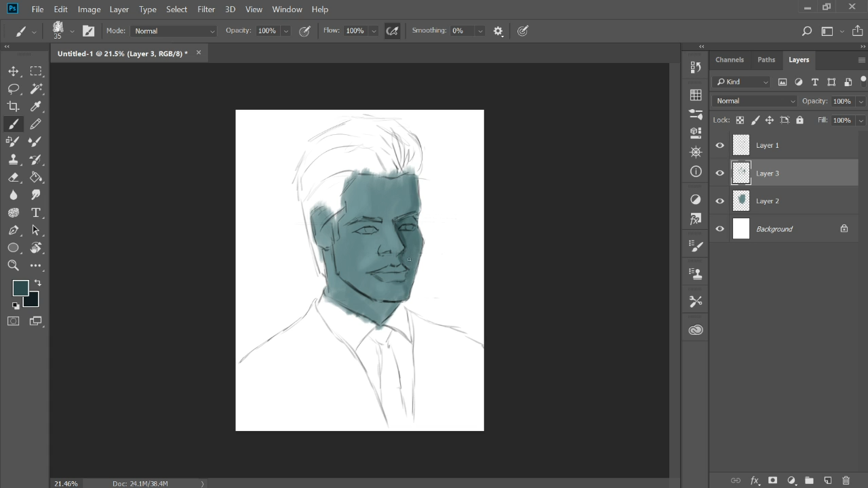Open the History panel icon
The image size is (868, 488).
[696, 67]
